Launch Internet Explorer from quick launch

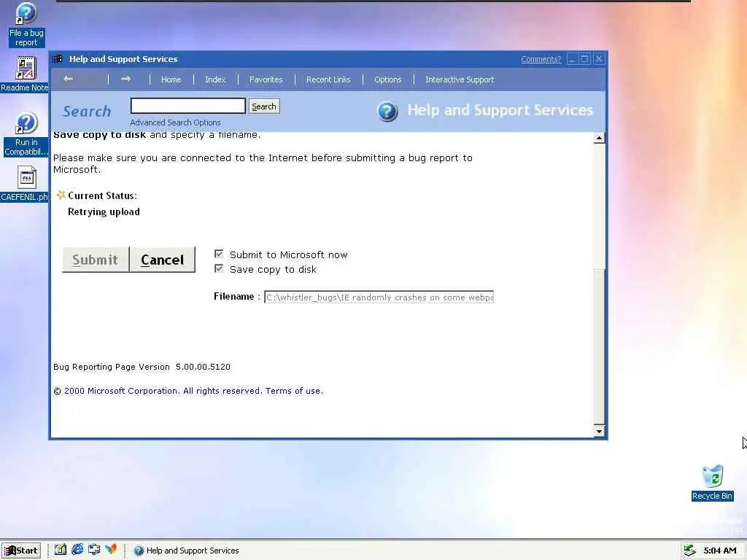(x=77, y=550)
